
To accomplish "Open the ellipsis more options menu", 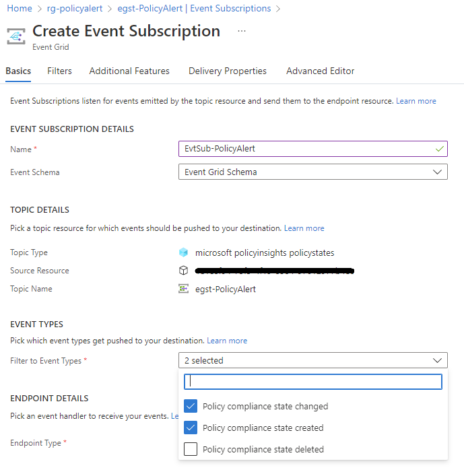I will point(242,31).
